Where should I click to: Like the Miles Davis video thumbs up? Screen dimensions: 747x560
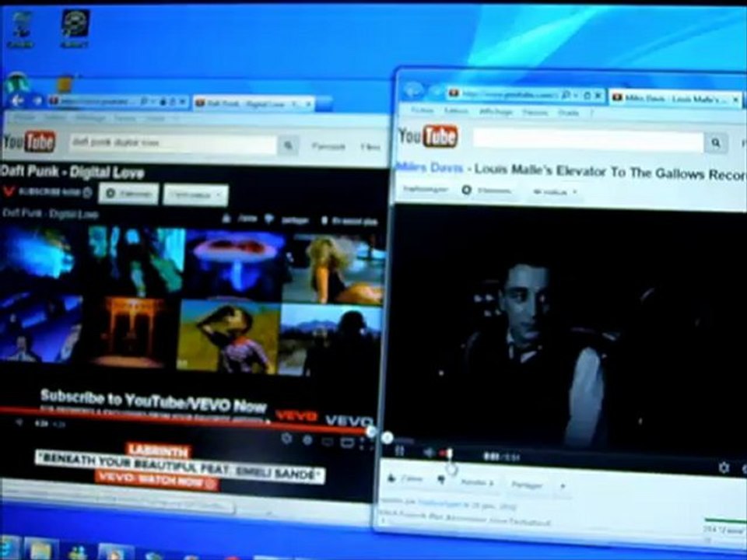pos(391,478)
